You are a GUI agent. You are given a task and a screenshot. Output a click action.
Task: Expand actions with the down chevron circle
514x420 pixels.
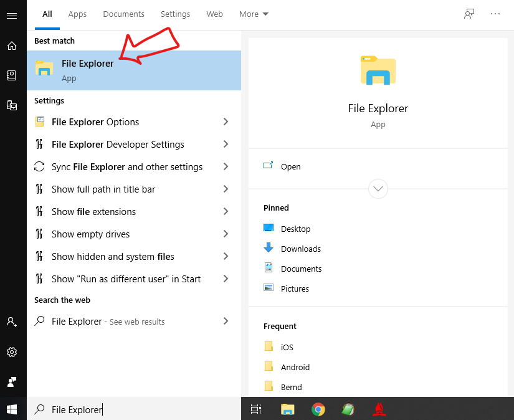tap(378, 188)
